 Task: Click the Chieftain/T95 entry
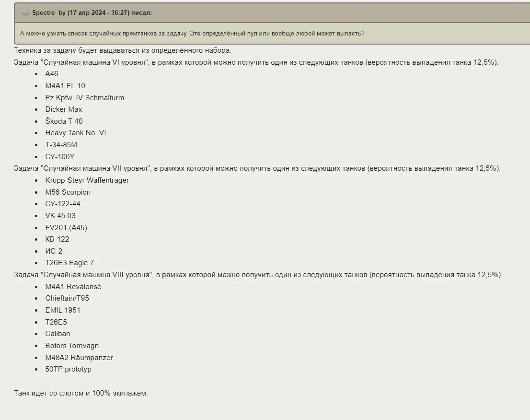[67, 298]
